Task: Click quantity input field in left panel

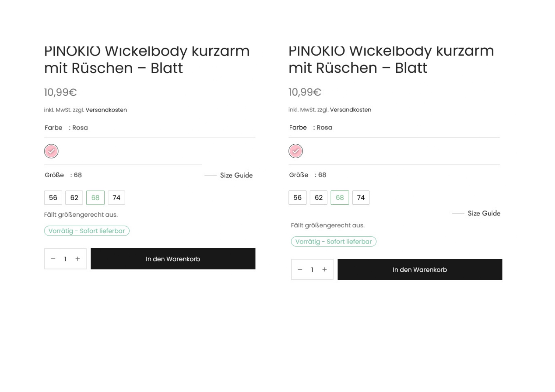Action: [x=65, y=259]
